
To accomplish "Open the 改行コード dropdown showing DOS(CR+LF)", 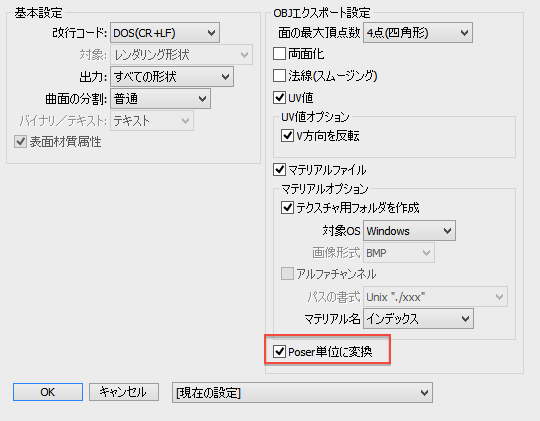I will [x=165, y=33].
